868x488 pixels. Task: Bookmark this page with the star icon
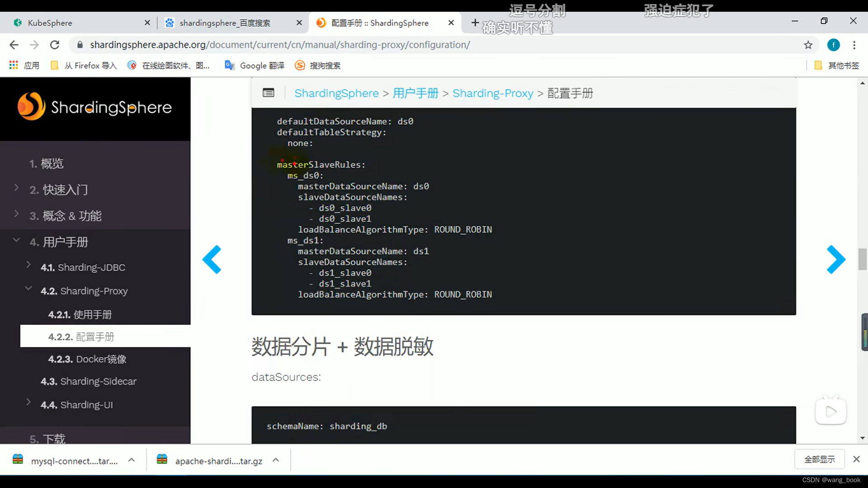(x=808, y=45)
